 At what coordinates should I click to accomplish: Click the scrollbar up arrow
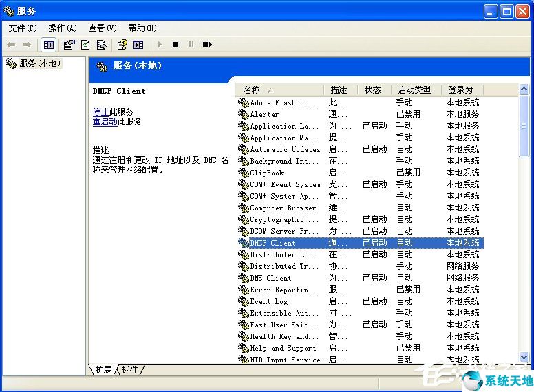tap(524, 89)
